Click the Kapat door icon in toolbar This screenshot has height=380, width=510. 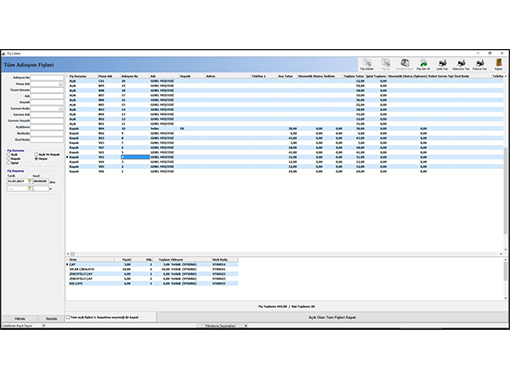click(x=498, y=64)
